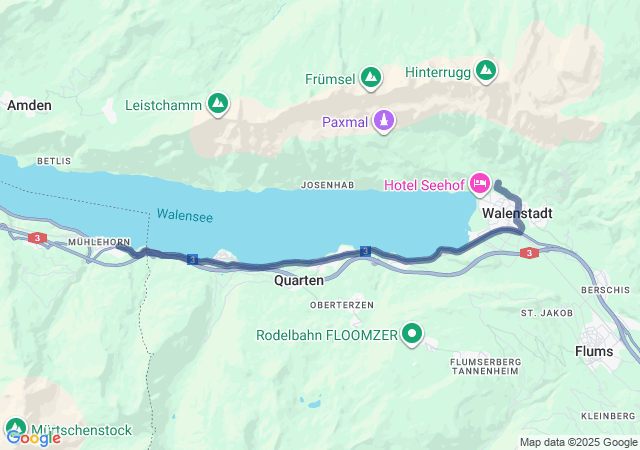Click the red route 3 shield near Mühlehorn

(x=38, y=238)
